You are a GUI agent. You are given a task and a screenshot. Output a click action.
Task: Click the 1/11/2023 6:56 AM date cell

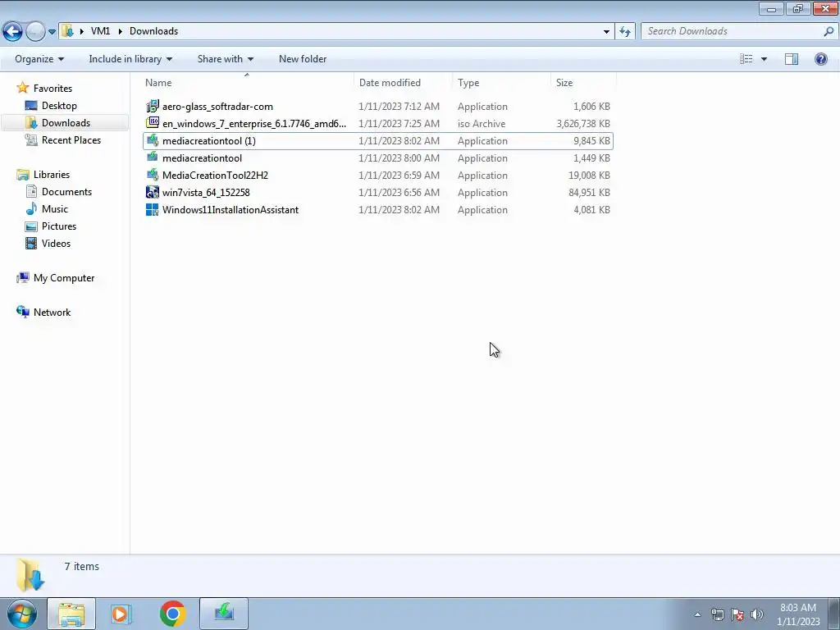pos(399,192)
